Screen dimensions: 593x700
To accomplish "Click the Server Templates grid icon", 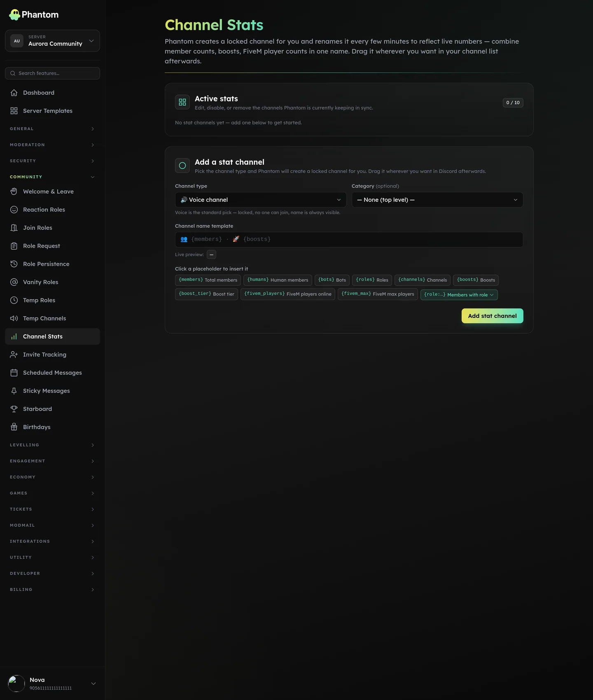I will (14, 111).
